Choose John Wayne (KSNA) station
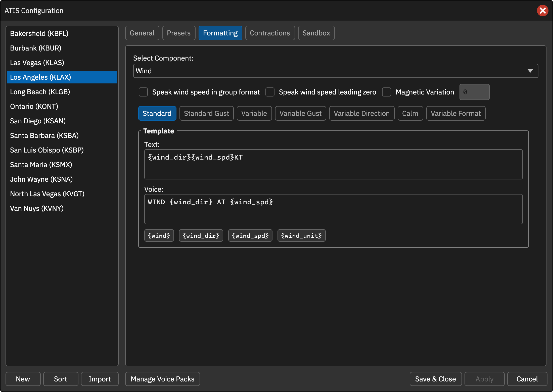 tap(62, 179)
